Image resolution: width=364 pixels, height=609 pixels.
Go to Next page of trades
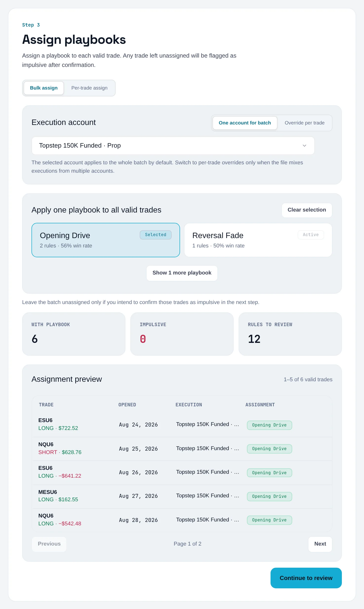(320, 544)
